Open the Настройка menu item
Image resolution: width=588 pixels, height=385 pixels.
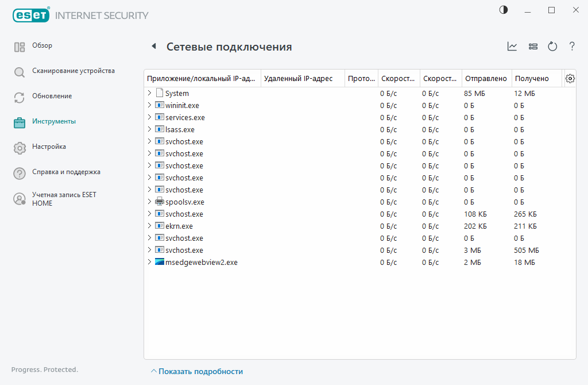(49, 147)
